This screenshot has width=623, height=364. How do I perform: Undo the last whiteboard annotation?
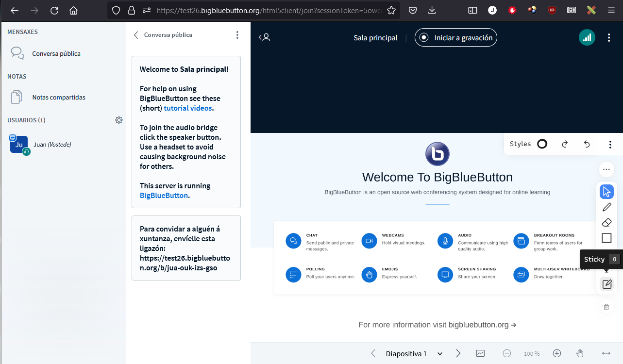tap(587, 144)
